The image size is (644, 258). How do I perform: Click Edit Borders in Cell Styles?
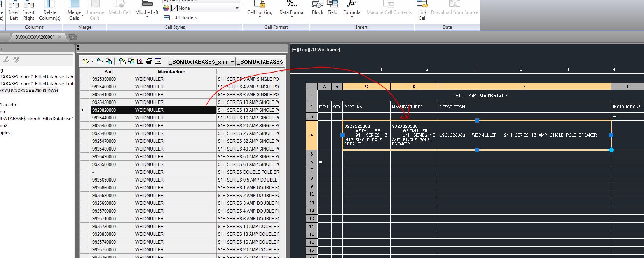click(180, 17)
